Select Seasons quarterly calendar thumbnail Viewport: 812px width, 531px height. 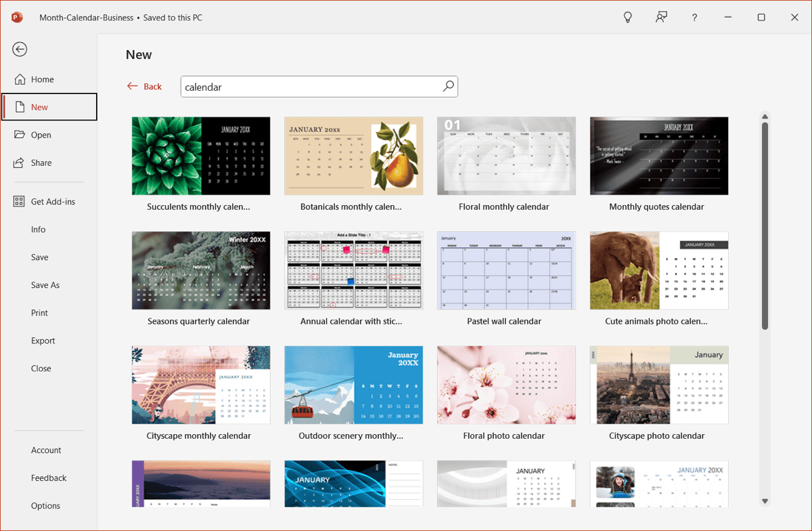click(x=201, y=270)
